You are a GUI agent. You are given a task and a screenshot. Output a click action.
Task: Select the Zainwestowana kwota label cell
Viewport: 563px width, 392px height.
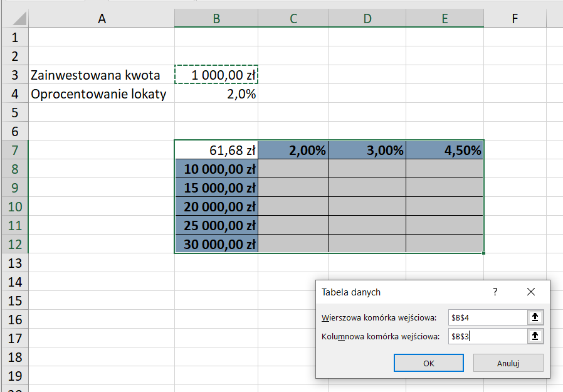(102, 74)
